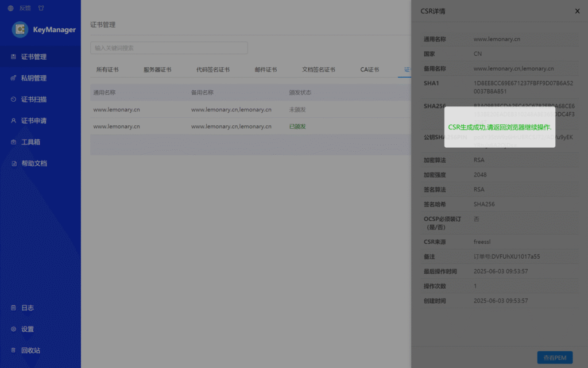
Task: Click the 反馈 feedback link
Action: (25, 8)
